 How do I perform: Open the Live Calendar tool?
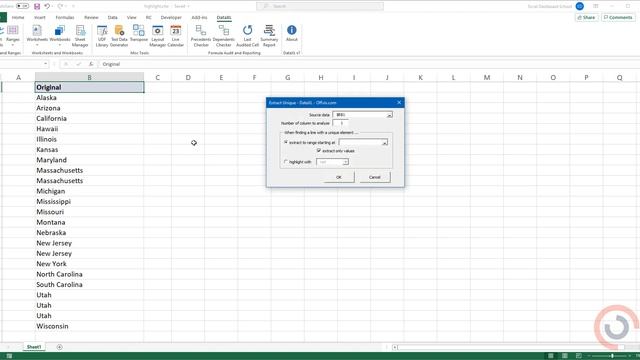(x=176, y=36)
